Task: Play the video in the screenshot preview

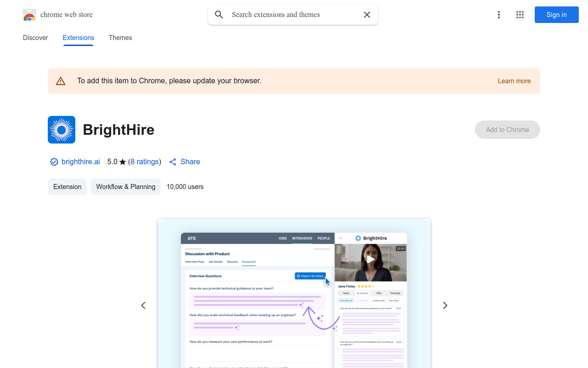Action: coord(370,259)
